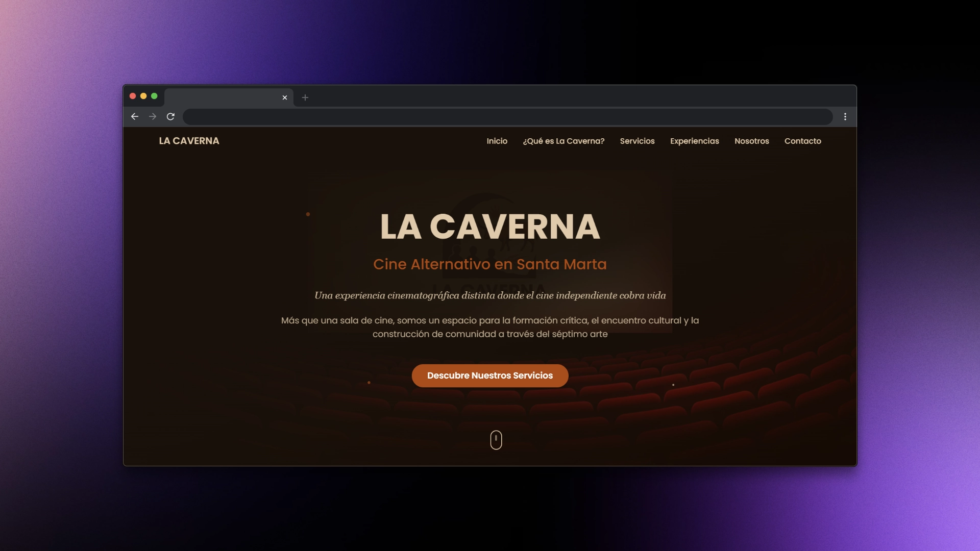Click the green maximize window button
Viewport: 980px width, 551px height.
tap(154, 96)
